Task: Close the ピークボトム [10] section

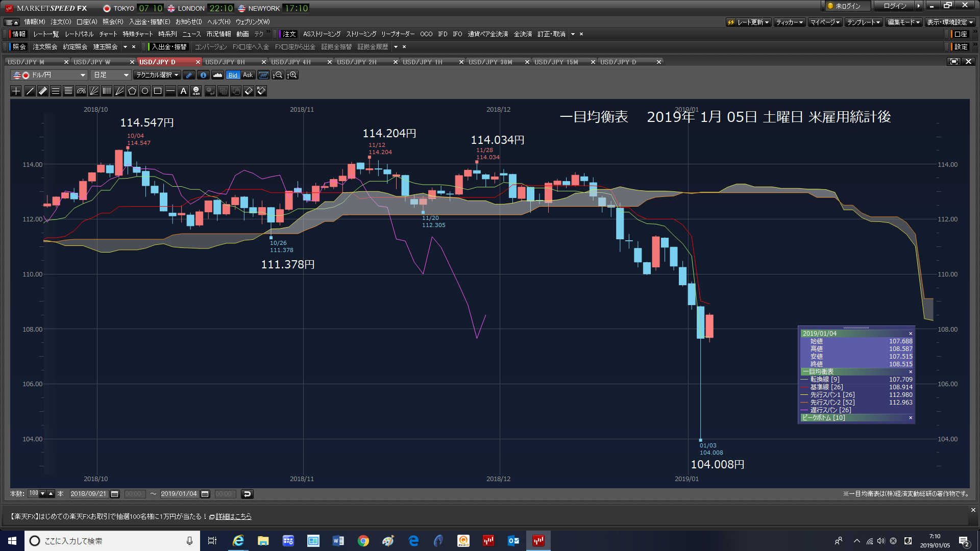Action: coord(911,418)
